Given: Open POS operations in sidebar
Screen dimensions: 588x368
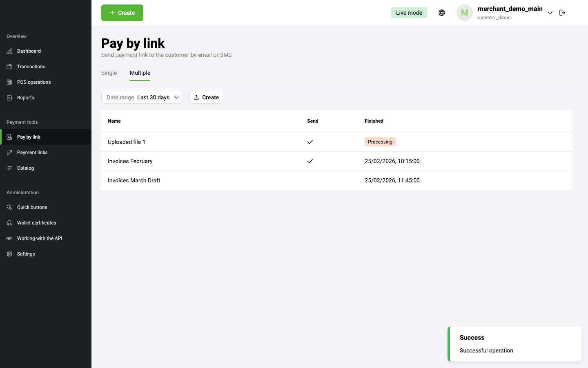Looking at the screenshot, I should (x=33, y=82).
